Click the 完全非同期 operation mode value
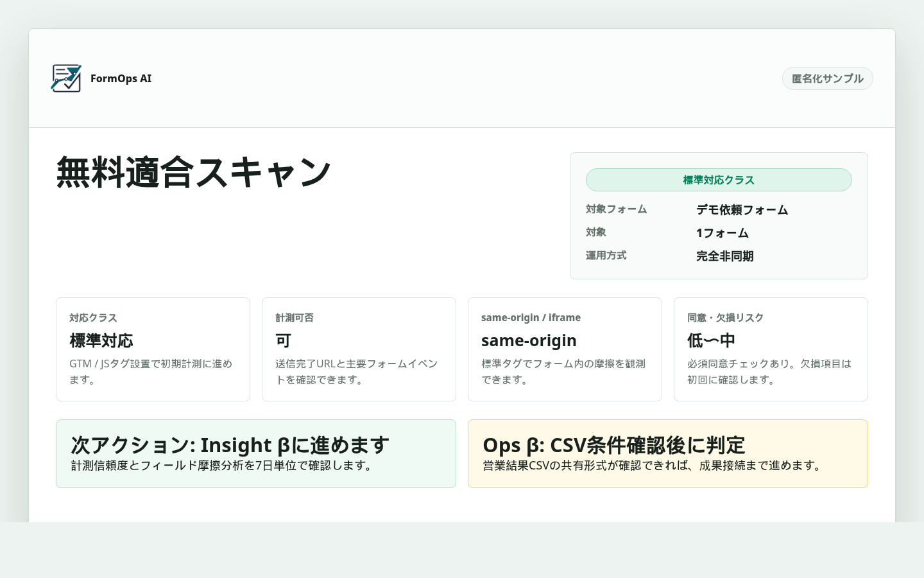Viewport: 924px width, 578px height. (x=725, y=256)
